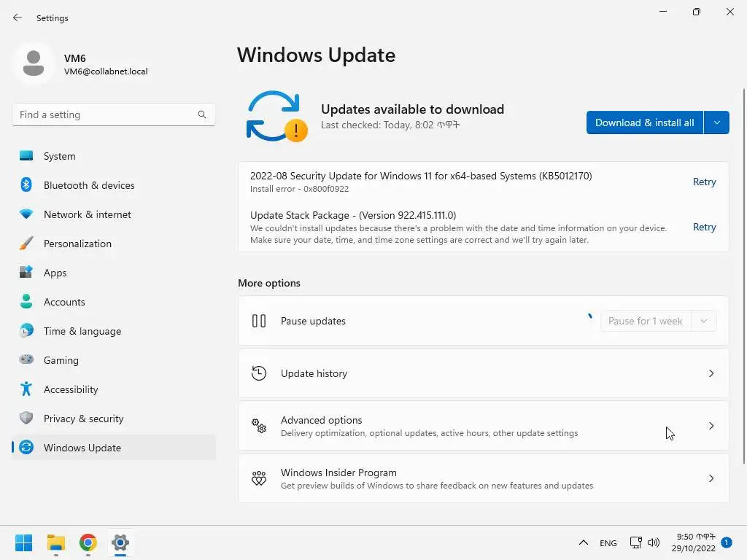Select Accounts in the sidebar
Screen dimensions: 747x560
click(114, 302)
